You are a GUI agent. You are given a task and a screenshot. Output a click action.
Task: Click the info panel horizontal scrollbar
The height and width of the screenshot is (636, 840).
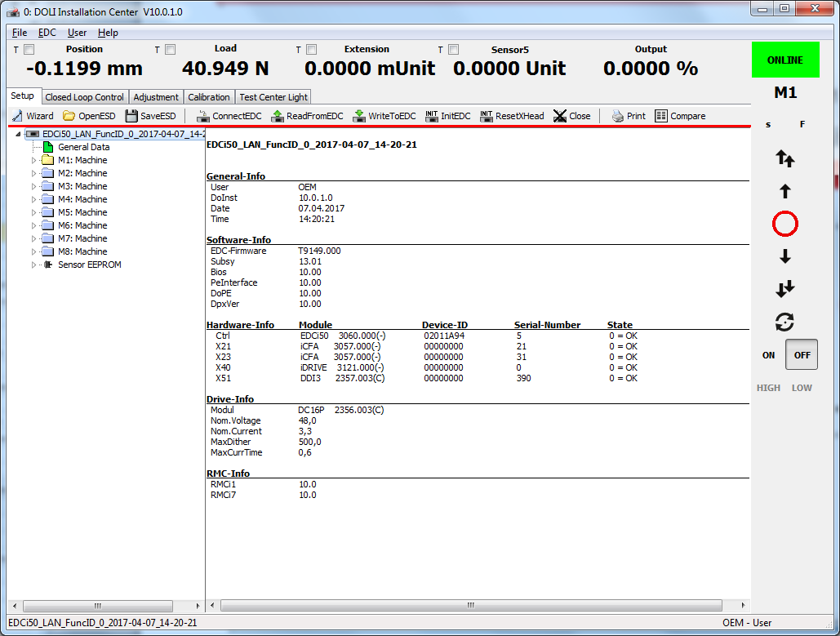click(471, 606)
